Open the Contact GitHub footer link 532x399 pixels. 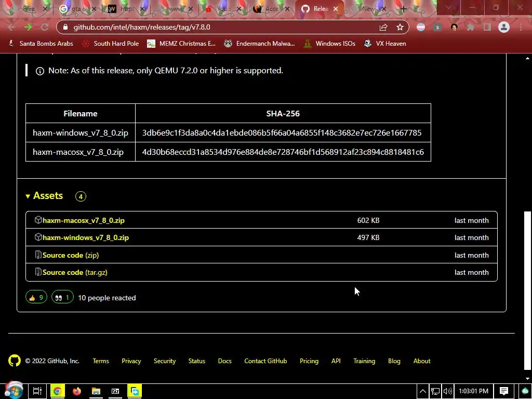pyautogui.click(x=265, y=361)
